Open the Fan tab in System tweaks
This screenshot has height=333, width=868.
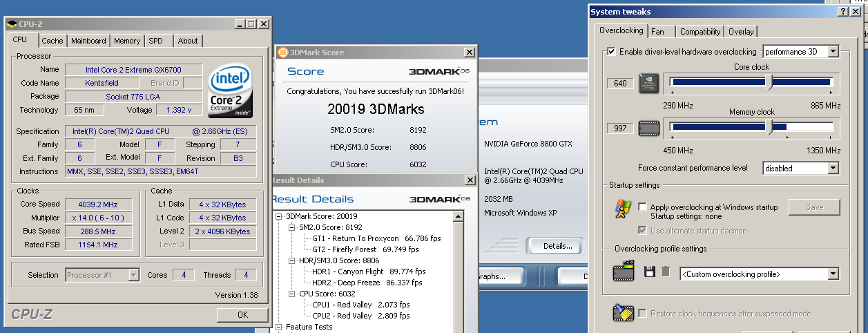[658, 31]
